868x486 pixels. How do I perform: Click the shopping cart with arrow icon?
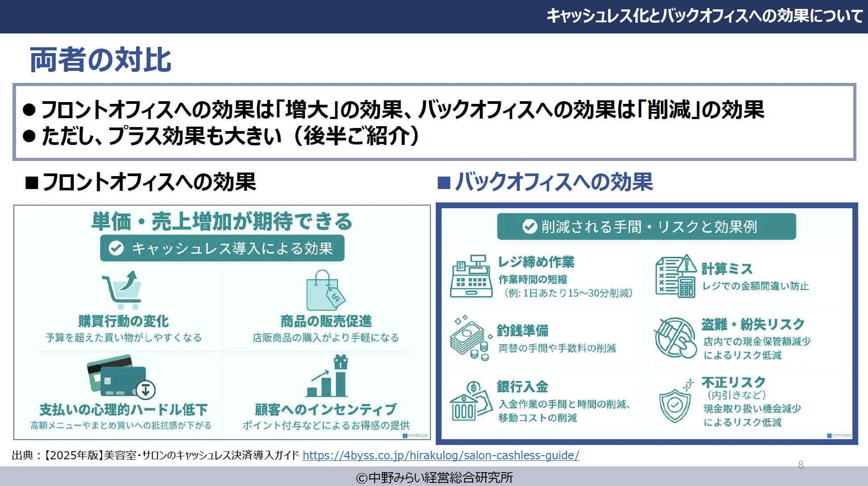122,290
